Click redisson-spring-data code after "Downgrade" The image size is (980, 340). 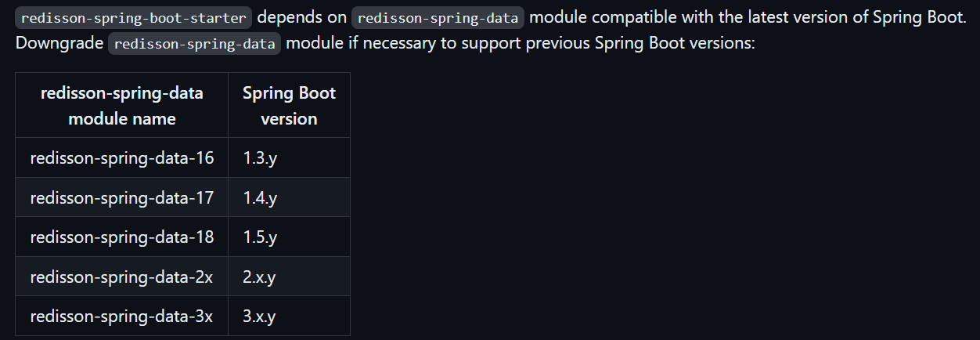[x=194, y=43]
